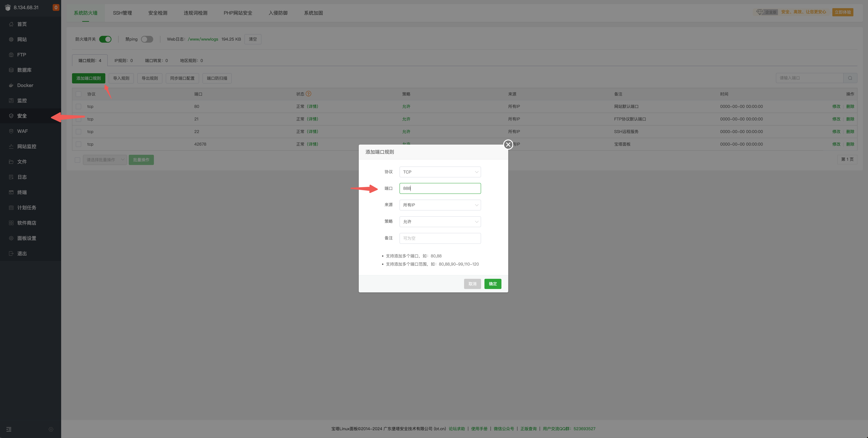868x438 pixels.
Task: Open the 面板设置 gear icon
Action: point(11,238)
